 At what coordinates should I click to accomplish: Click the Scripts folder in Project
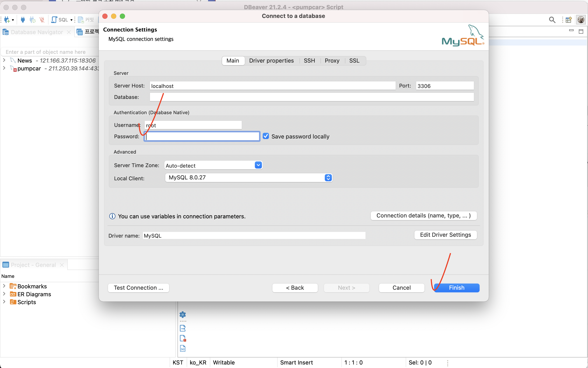pos(26,302)
